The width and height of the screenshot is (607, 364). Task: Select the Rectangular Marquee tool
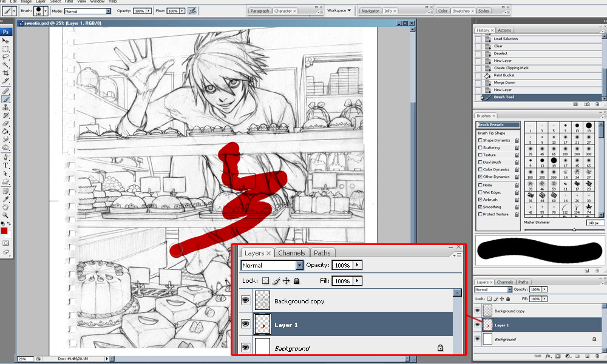pyautogui.click(x=5, y=49)
